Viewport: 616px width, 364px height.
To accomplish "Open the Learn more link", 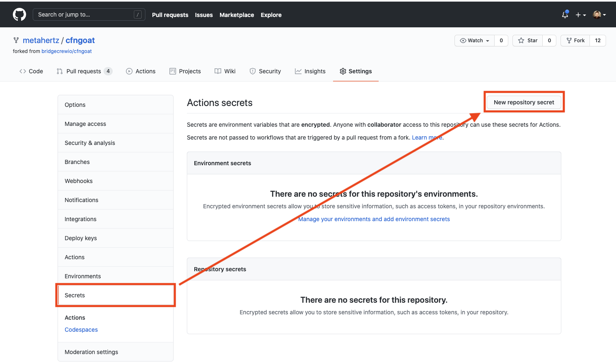I will coord(427,137).
